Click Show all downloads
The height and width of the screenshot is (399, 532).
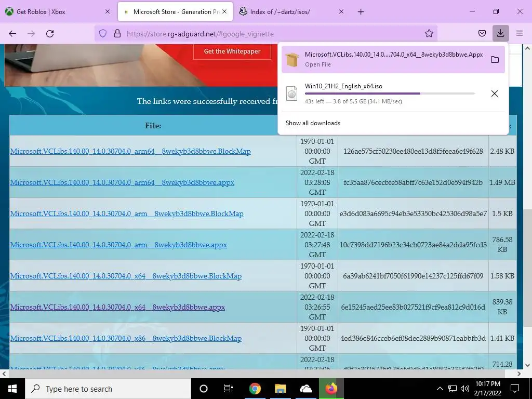tap(313, 123)
